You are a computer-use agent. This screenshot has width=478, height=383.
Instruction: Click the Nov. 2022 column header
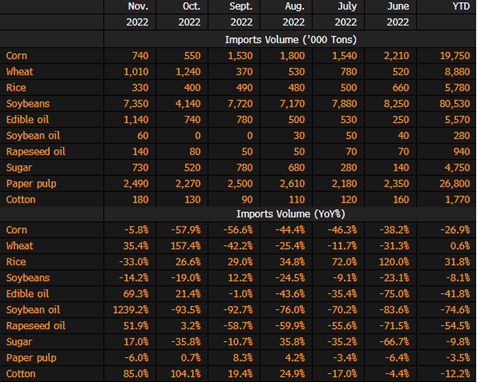click(x=137, y=14)
